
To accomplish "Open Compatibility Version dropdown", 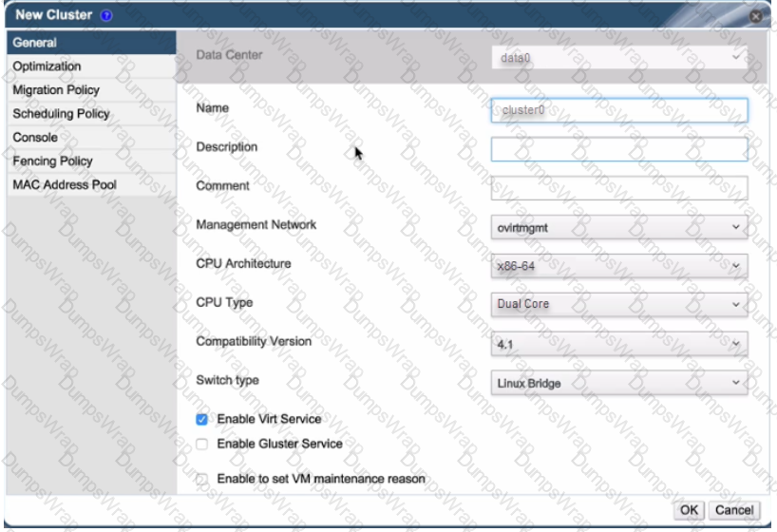I will click(619, 344).
